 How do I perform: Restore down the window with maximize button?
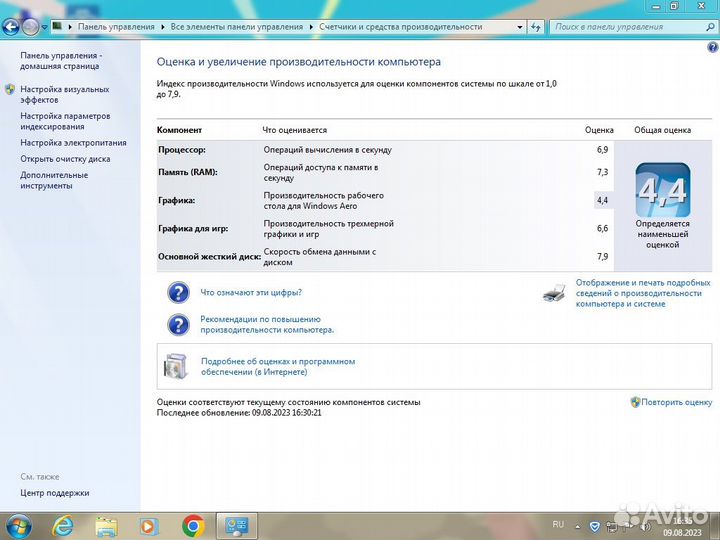click(x=675, y=6)
